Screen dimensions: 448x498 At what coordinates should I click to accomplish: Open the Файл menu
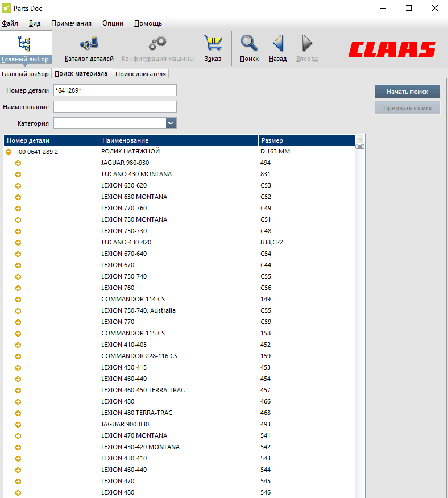(10, 23)
